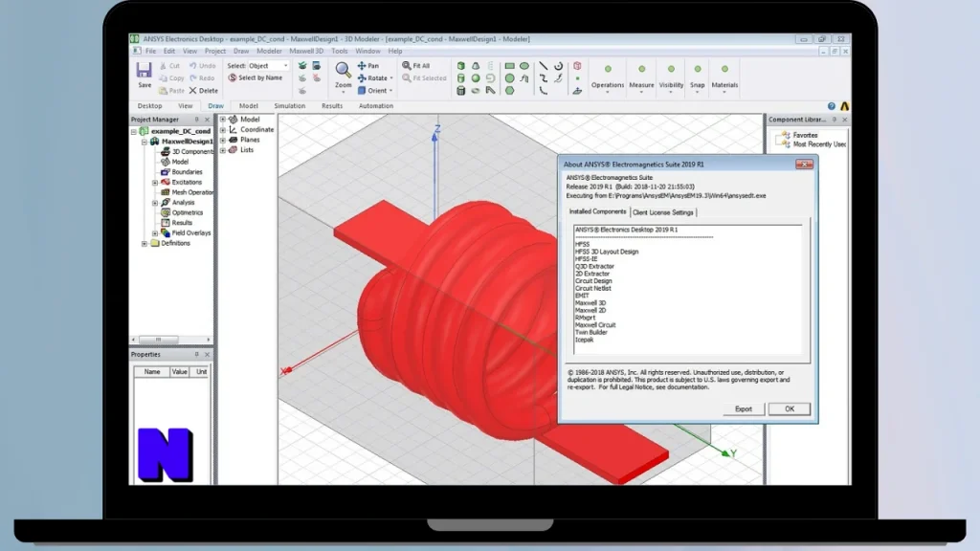Click the Value column header in Properties
Screen dimensions: 980x551
(179, 372)
